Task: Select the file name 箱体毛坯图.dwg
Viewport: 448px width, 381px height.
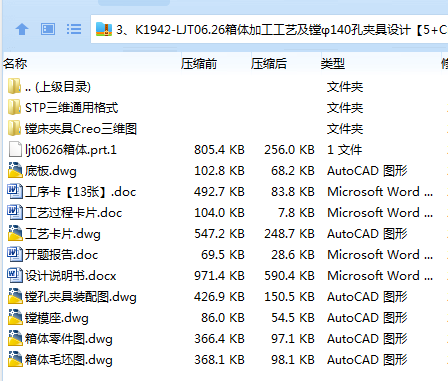Action: [x=69, y=360]
